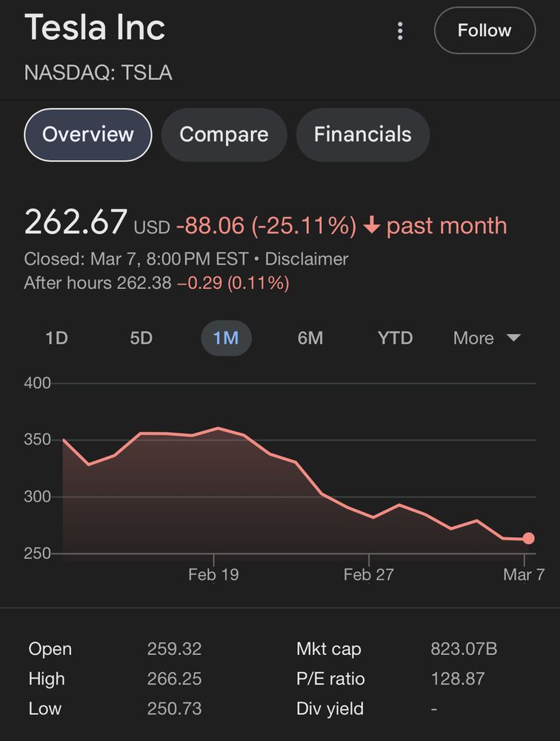Select the 5D time range
The image size is (560, 741).
coord(141,339)
